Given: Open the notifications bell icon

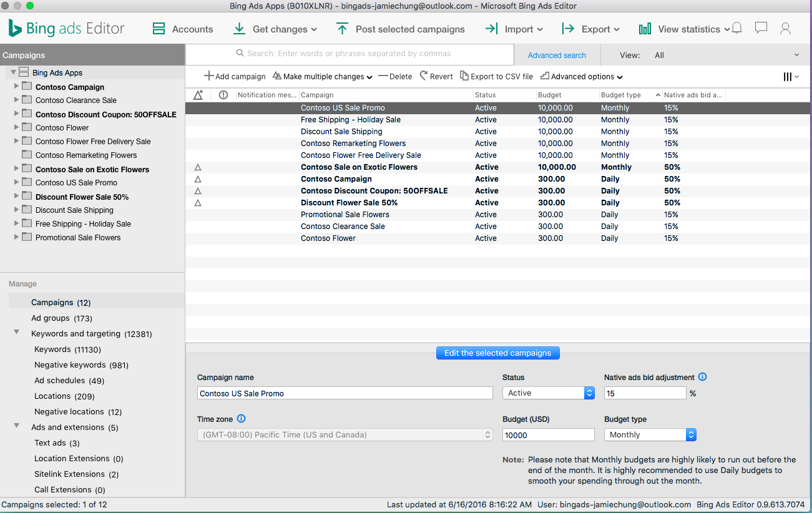Looking at the screenshot, I should pyautogui.click(x=736, y=28).
